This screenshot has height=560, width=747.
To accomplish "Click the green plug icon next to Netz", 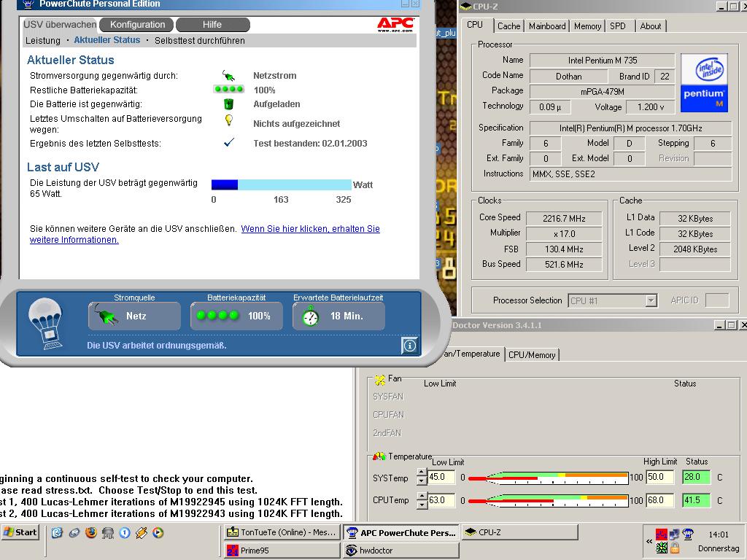I will tap(106, 315).
